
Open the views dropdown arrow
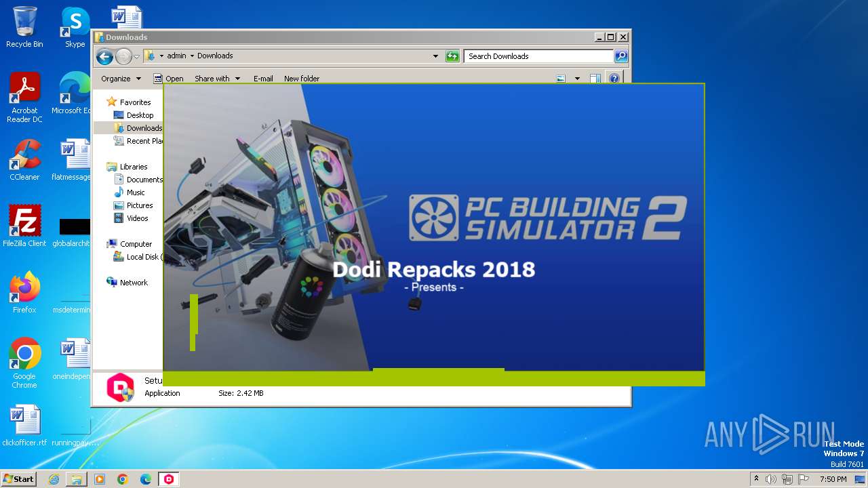click(x=577, y=79)
